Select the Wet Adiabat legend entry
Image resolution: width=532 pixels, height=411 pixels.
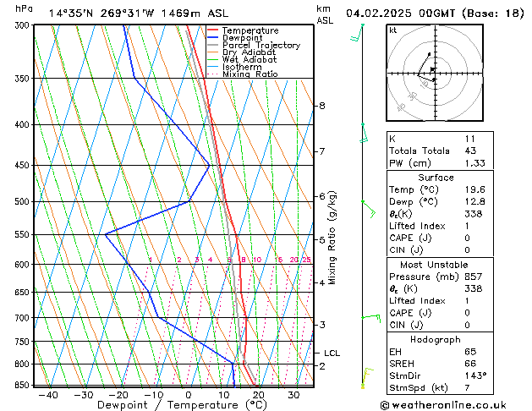(242, 59)
